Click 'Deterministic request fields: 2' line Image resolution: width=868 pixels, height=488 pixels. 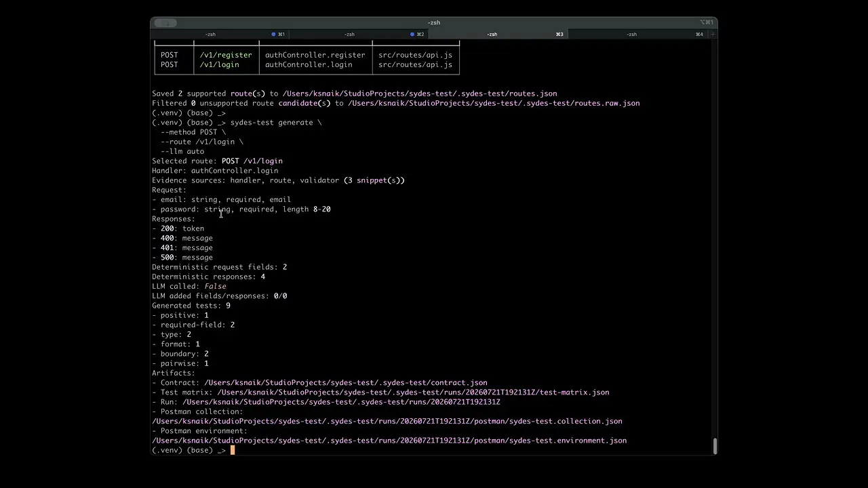point(219,267)
